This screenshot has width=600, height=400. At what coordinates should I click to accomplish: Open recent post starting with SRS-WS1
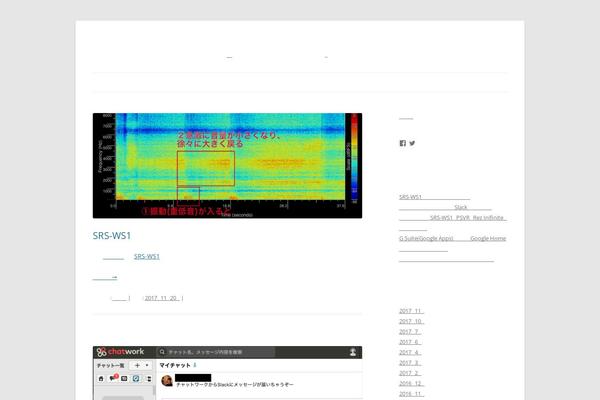click(434, 197)
